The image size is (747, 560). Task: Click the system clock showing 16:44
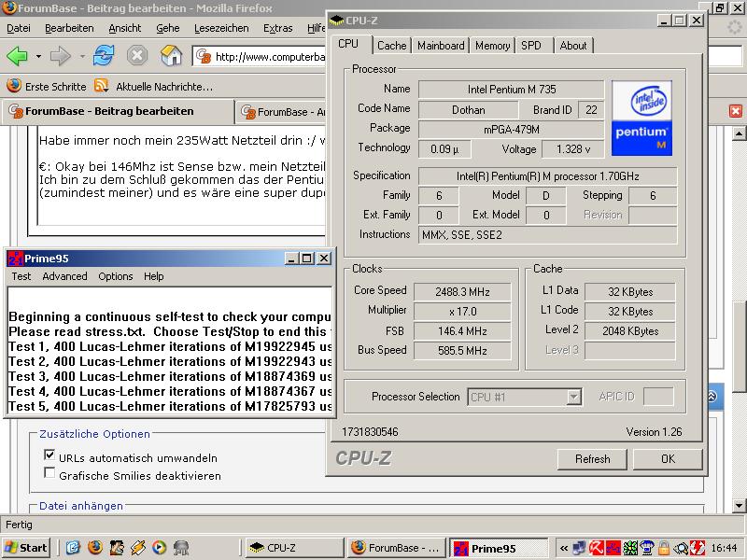pos(725,548)
